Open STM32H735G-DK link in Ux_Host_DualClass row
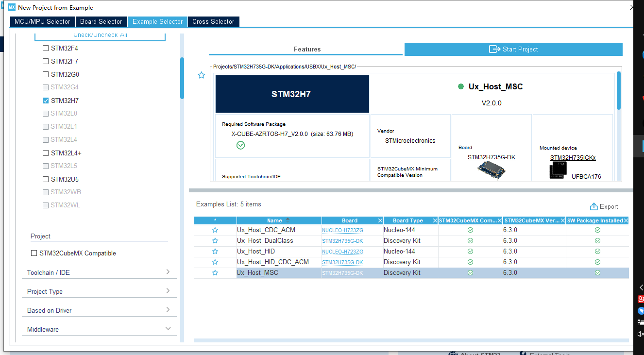 pos(342,241)
